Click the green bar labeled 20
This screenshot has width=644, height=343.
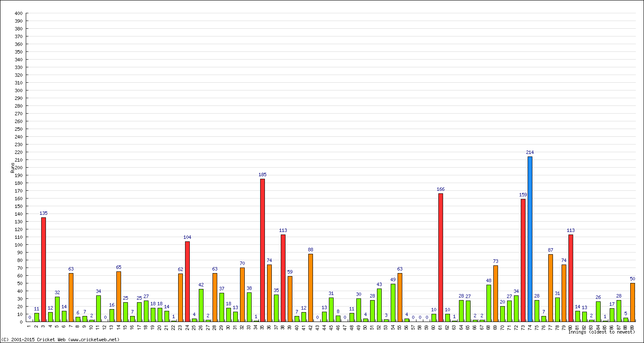pyautogui.click(x=502, y=314)
